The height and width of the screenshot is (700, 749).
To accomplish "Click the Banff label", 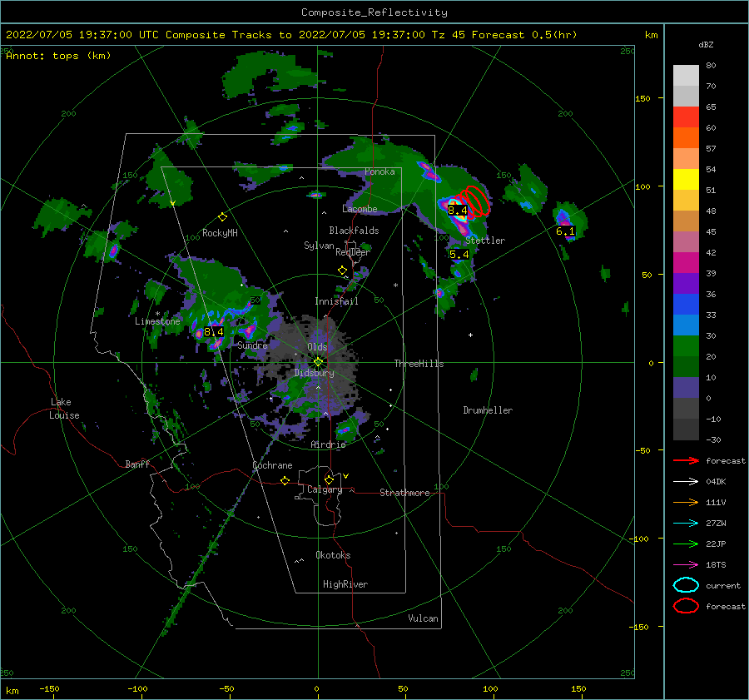I will [137, 464].
